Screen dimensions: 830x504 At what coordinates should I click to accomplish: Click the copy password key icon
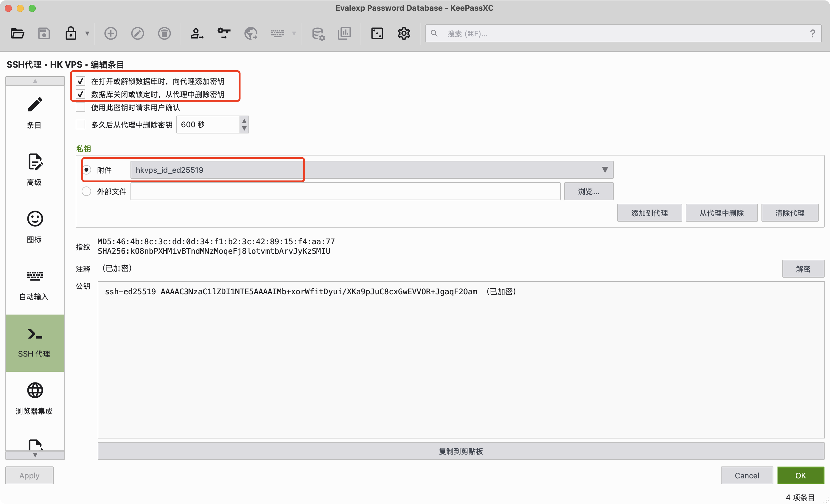coord(224,33)
